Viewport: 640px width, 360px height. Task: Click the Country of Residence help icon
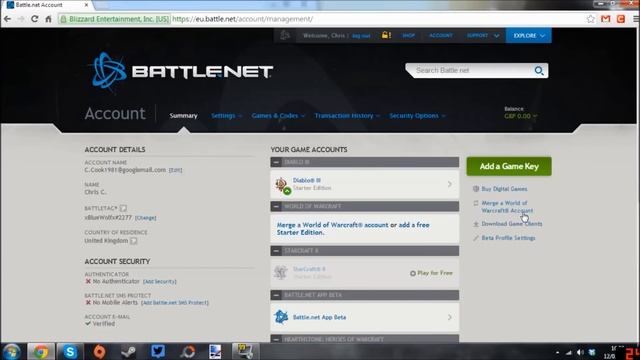coord(133,240)
